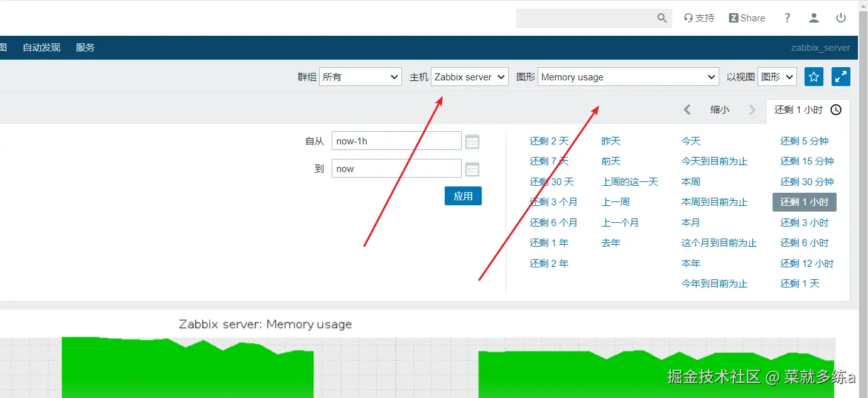Screen dimensions: 868x398
Task: Open the user profile icon
Action: pyautogui.click(x=814, y=18)
